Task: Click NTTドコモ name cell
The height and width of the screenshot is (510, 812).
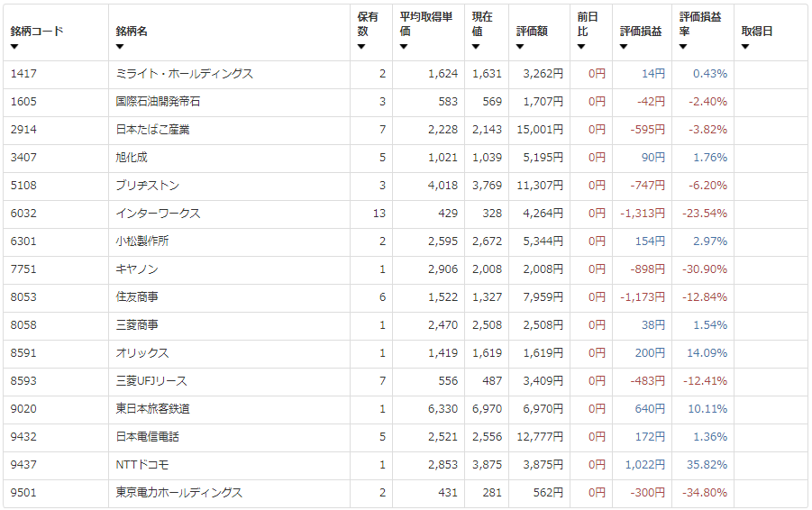Action: click(141, 465)
